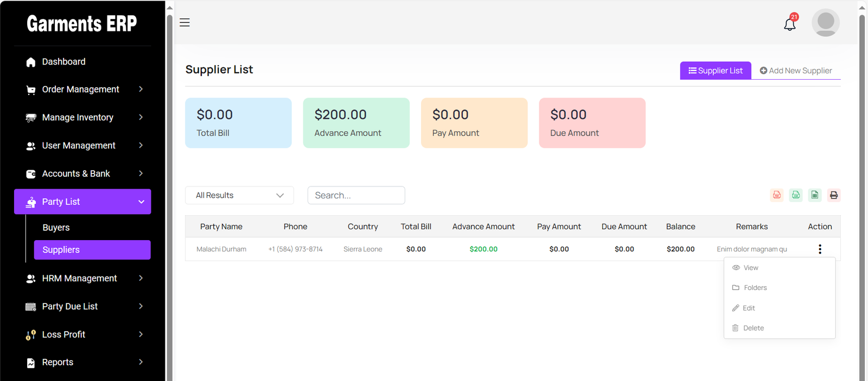
Task: Expand the Order Management menu
Action: (x=82, y=89)
